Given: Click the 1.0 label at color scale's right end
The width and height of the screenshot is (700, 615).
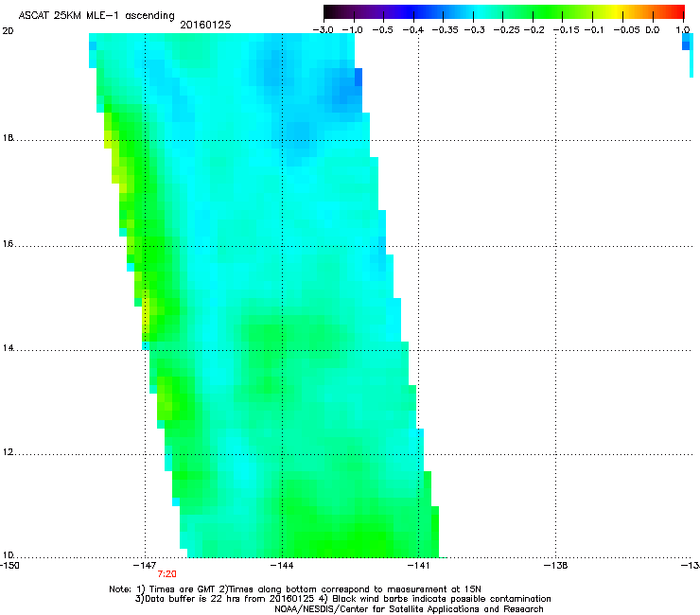Looking at the screenshot, I should click(683, 30).
